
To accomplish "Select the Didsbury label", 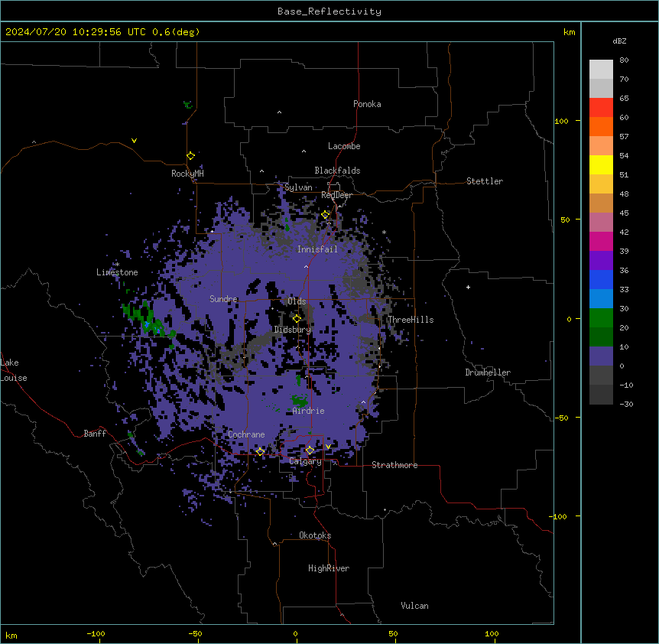I will [293, 330].
